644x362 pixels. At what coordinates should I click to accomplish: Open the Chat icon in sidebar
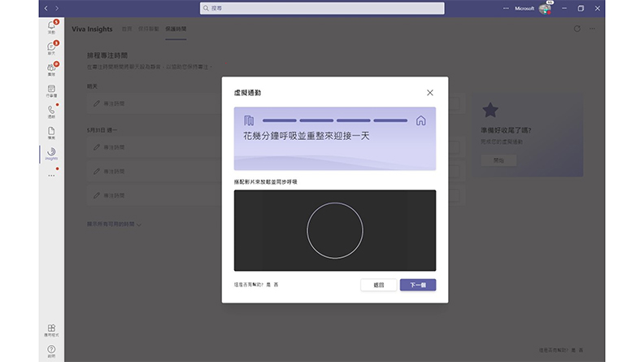tap(51, 48)
